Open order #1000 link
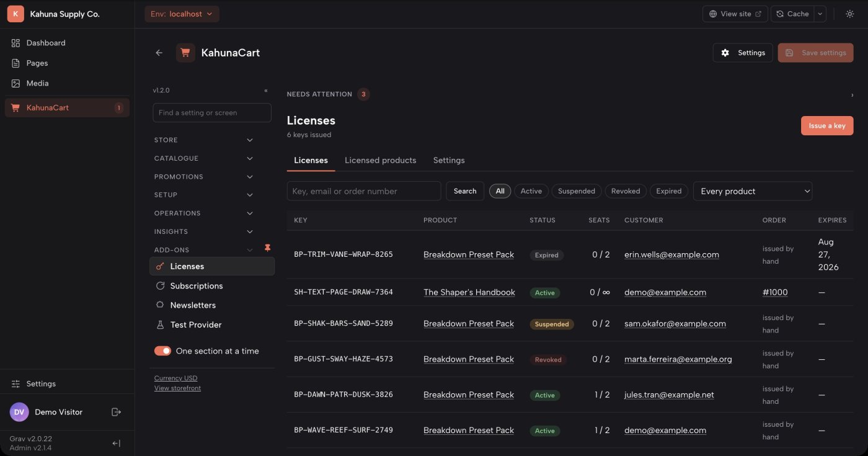The width and height of the screenshot is (868, 456). pos(775,292)
